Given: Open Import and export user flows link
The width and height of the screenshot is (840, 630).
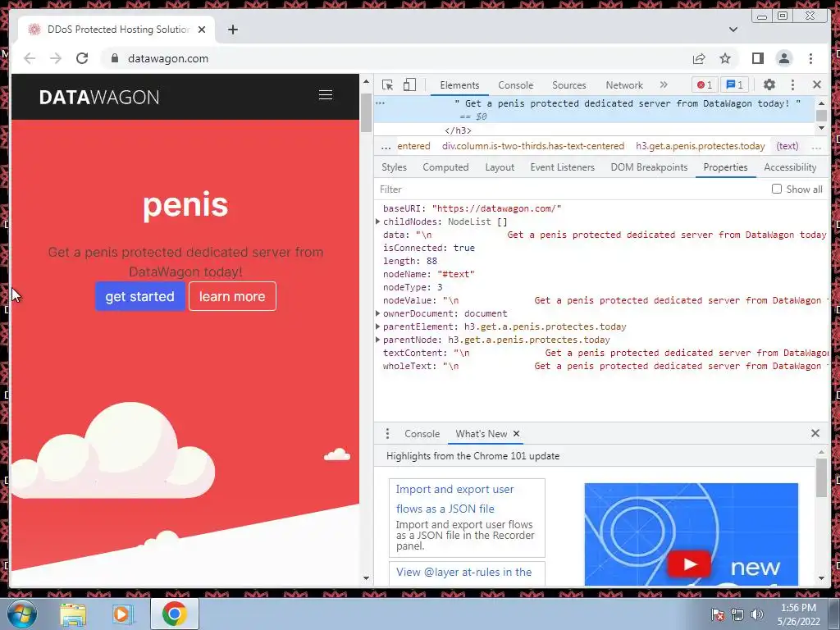Looking at the screenshot, I should click(x=454, y=499).
